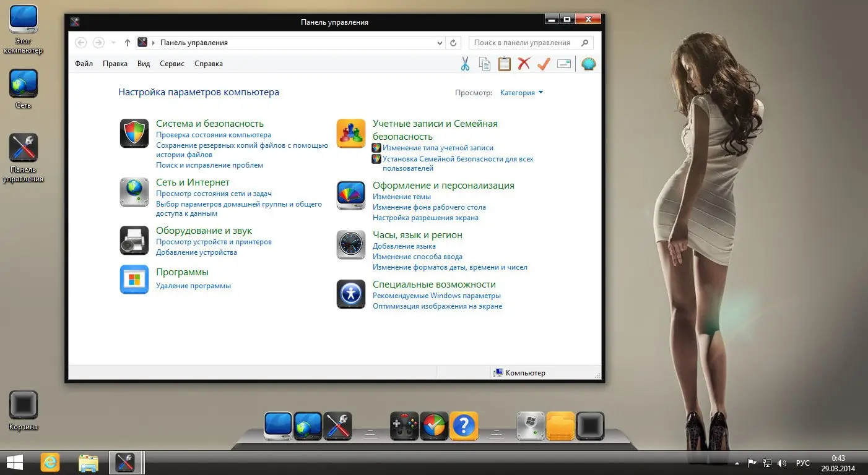Image resolution: width=868 pixels, height=475 pixels.
Task: Open the address bar path dropdown arrow
Action: coord(439,43)
